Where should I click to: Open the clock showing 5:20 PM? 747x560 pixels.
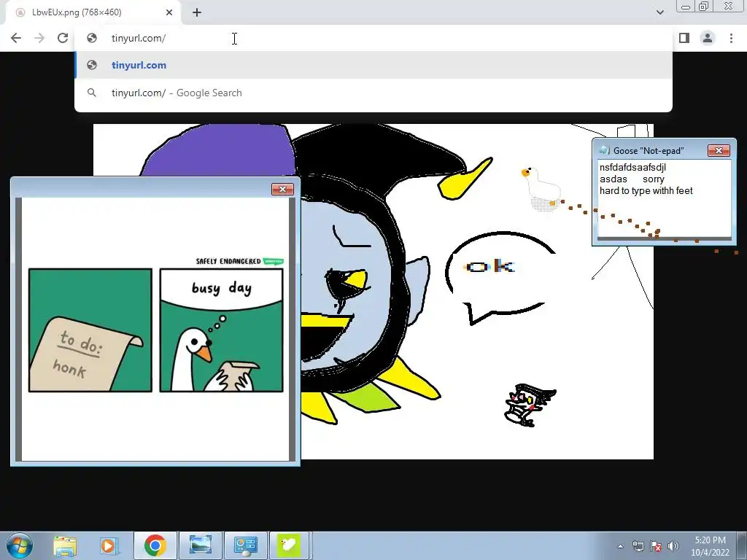[x=711, y=546]
